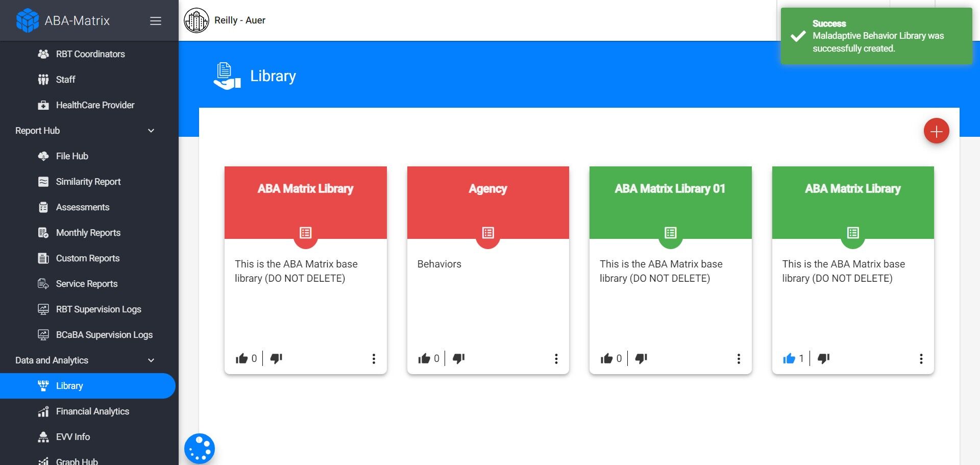Viewport: 980px width, 465px height.
Task: Click the Library page header icon
Action: tap(227, 76)
